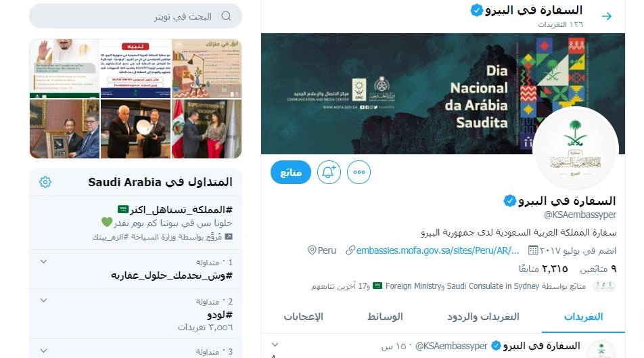Expand options for the #لودو trend
This screenshot has width=644, height=358.
coord(43,300)
